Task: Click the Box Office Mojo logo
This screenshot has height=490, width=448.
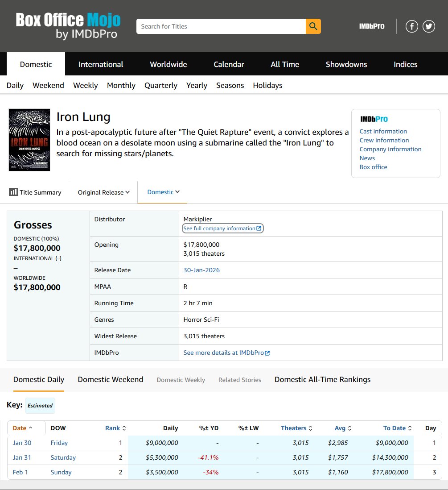Action: point(68,26)
